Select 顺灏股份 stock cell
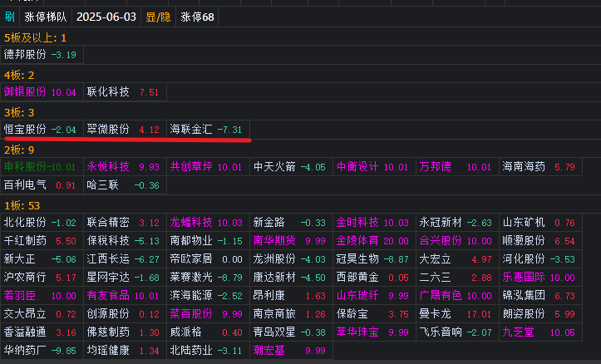The width and height of the screenshot is (601, 364). coord(541,241)
